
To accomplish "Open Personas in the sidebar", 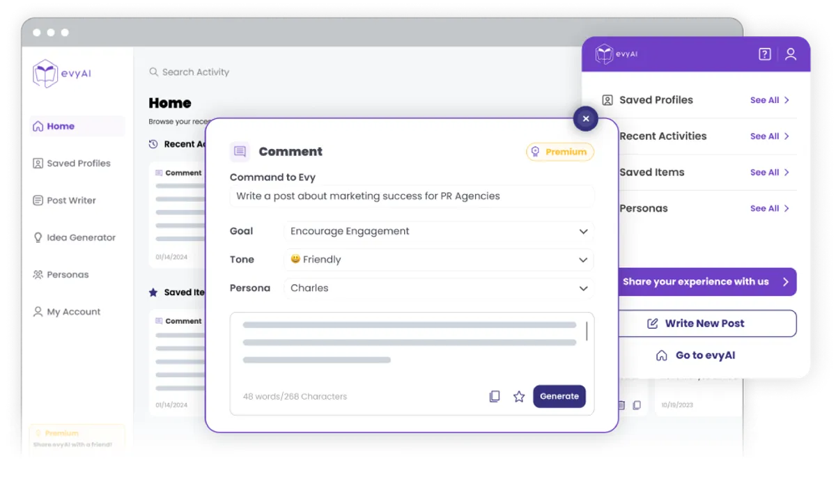I will [x=61, y=274].
